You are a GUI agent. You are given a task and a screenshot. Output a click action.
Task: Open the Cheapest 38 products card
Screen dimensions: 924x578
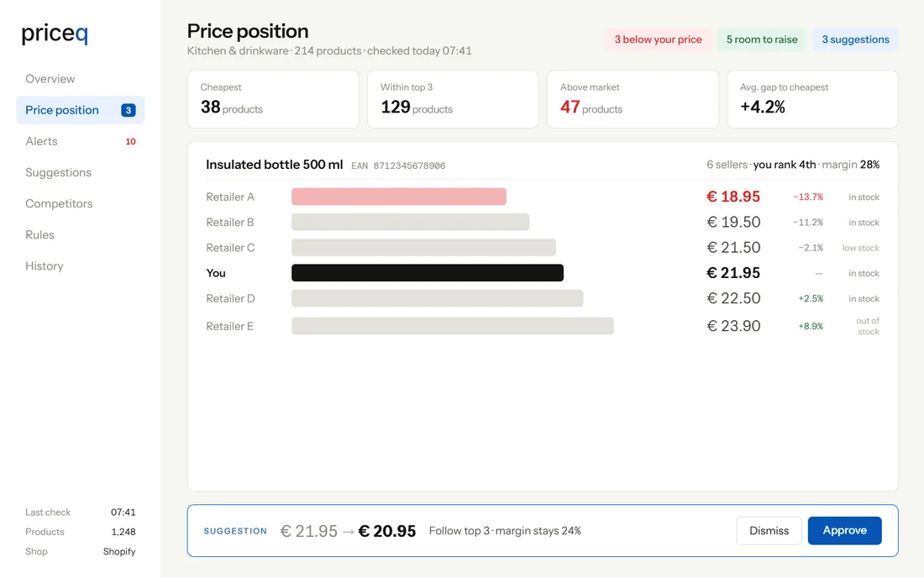(x=273, y=99)
